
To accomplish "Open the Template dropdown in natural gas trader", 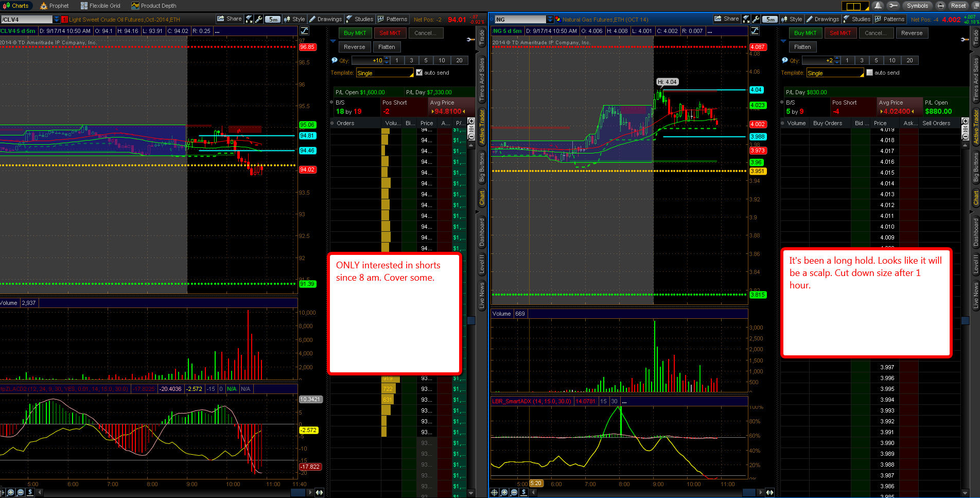I will (835, 73).
